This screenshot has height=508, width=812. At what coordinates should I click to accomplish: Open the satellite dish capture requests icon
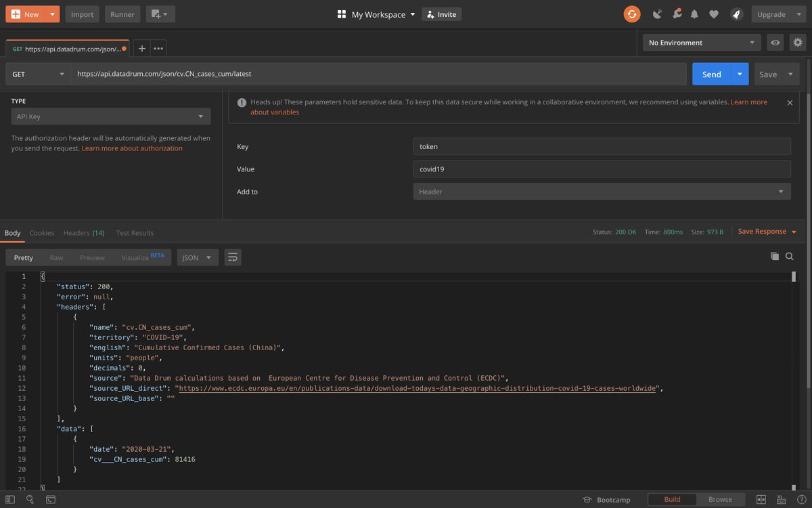tap(657, 14)
